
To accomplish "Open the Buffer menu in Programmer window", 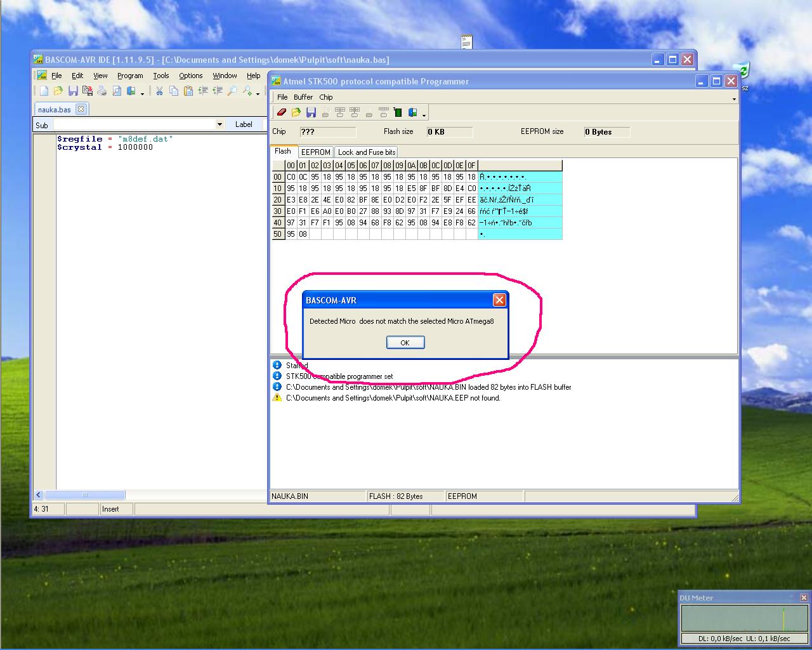I will (x=303, y=97).
